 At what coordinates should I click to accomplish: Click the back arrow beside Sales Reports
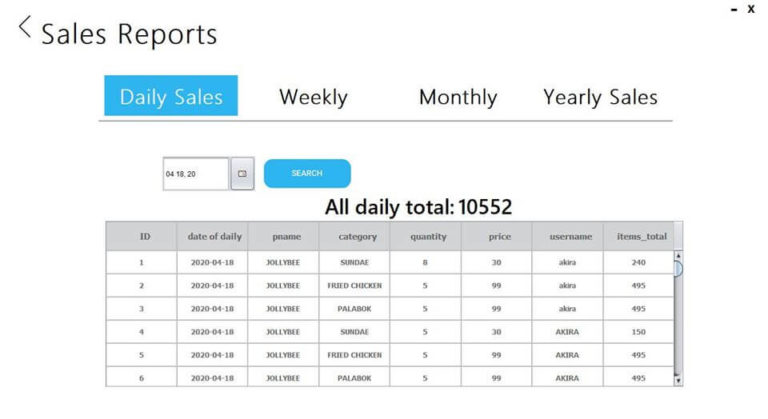click(x=25, y=28)
